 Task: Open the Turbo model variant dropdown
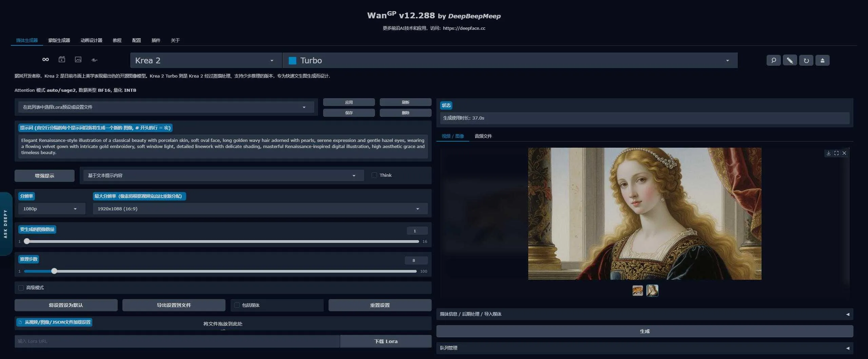point(510,60)
